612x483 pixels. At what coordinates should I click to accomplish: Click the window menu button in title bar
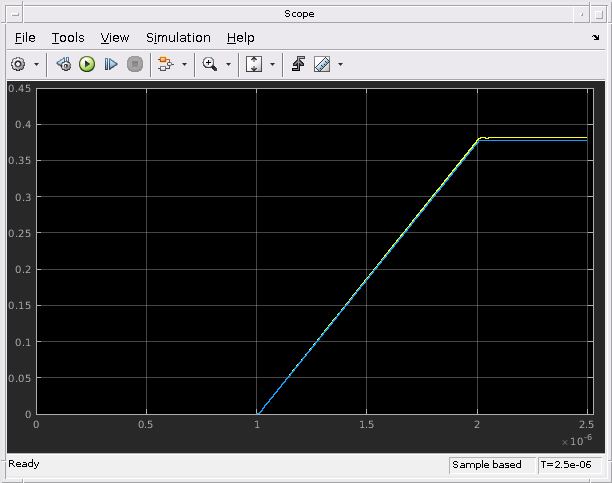coord(15,14)
